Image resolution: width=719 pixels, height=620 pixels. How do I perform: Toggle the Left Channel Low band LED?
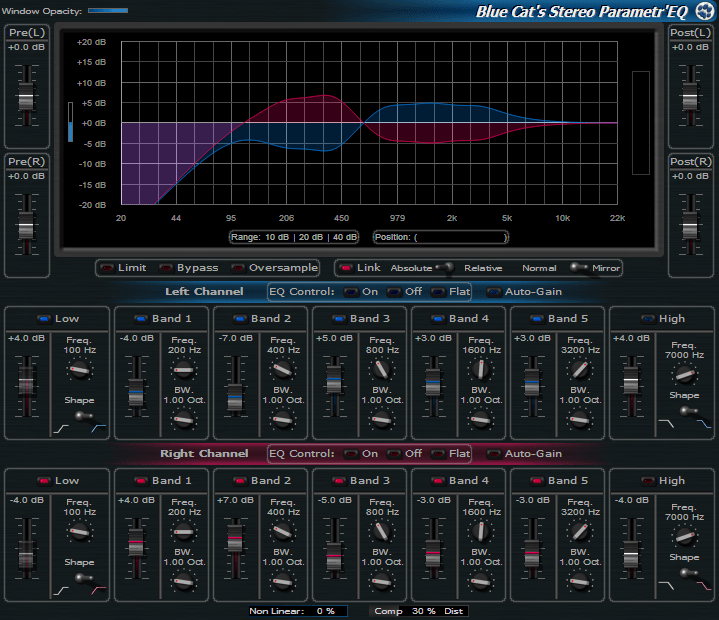pyautogui.click(x=44, y=319)
